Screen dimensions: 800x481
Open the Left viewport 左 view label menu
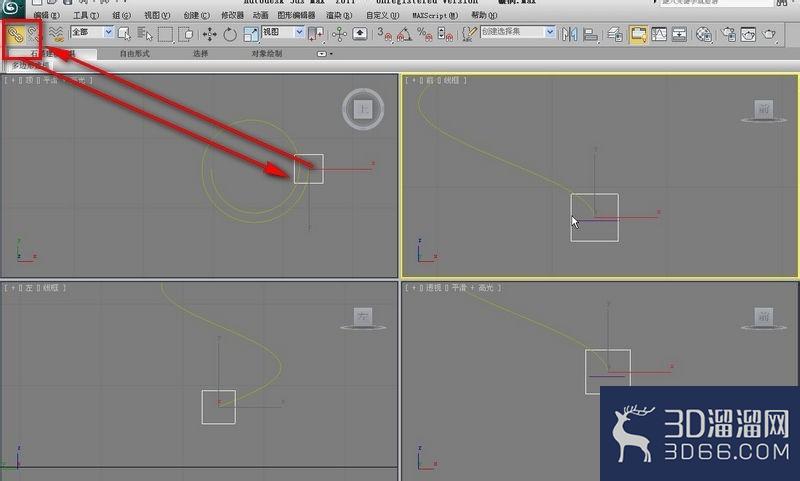pos(29,288)
